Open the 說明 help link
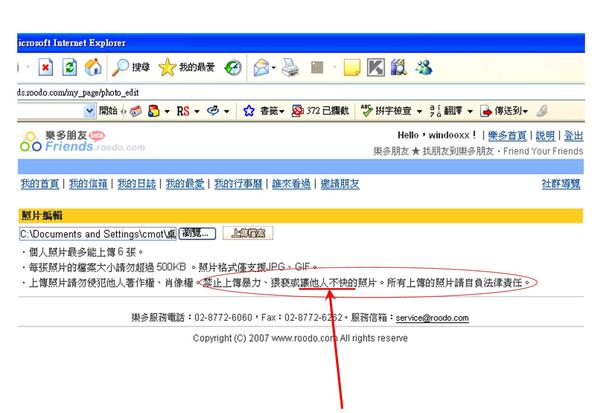 point(545,135)
